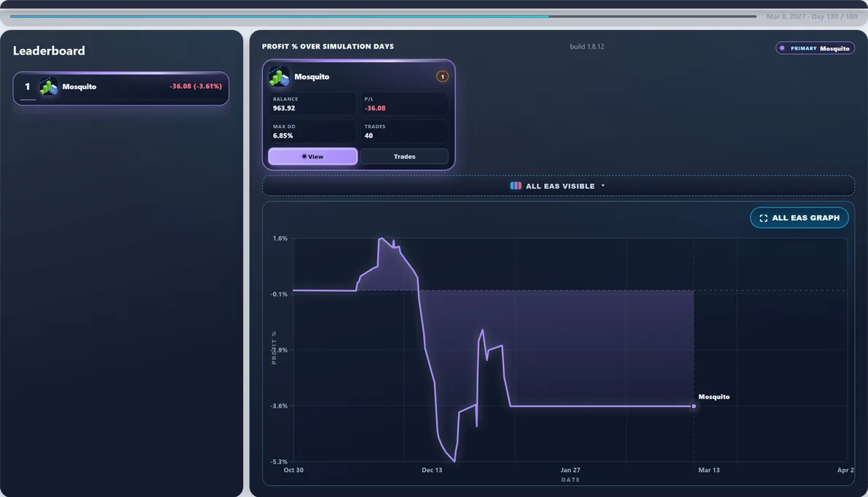
Task: Click the Profit % Over Simulation Days title
Action: click(328, 47)
